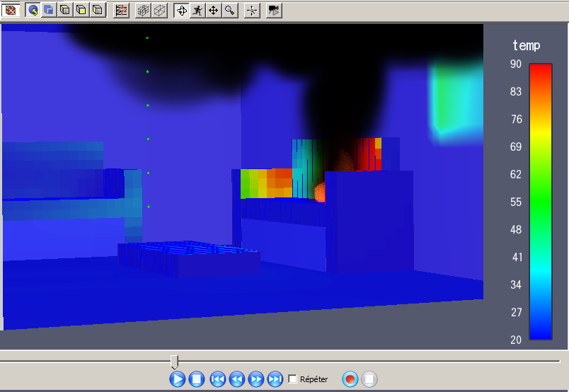
Task: Choose the cube with yellow side face view
Action: (98, 10)
